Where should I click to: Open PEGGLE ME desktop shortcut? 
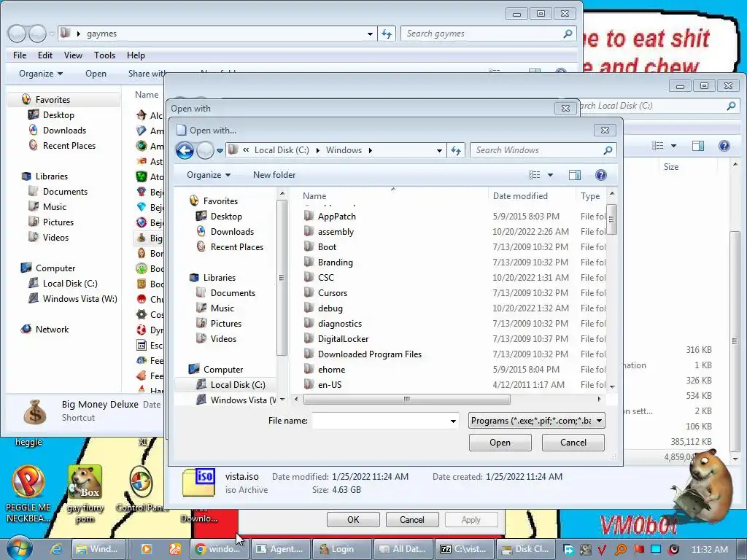click(28, 494)
